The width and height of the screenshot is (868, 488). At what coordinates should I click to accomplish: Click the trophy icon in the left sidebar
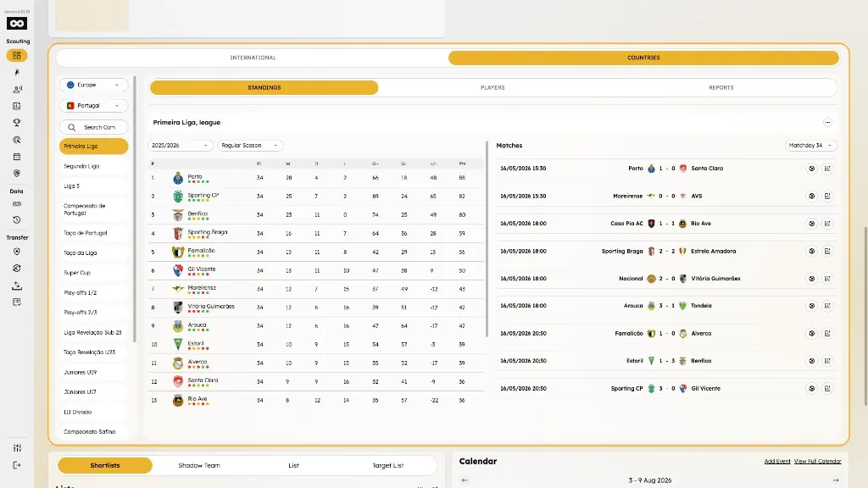pyautogui.click(x=17, y=123)
